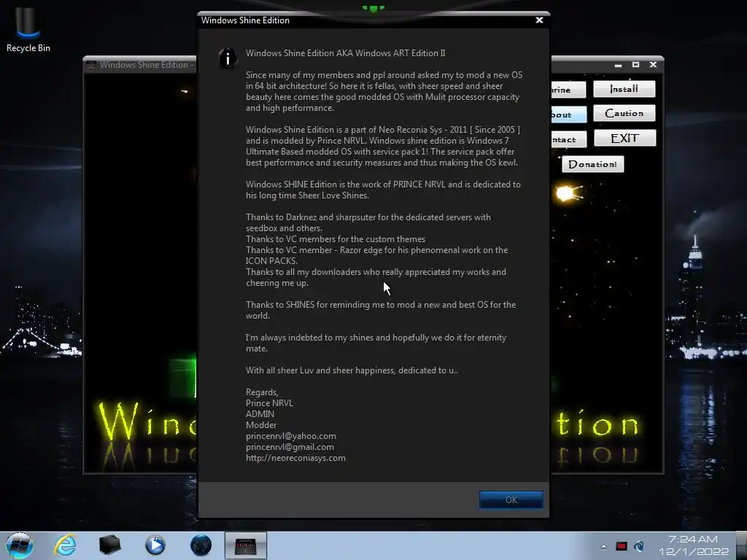
Task: Click the partially hidden Contact button
Action: [x=568, y=139]
